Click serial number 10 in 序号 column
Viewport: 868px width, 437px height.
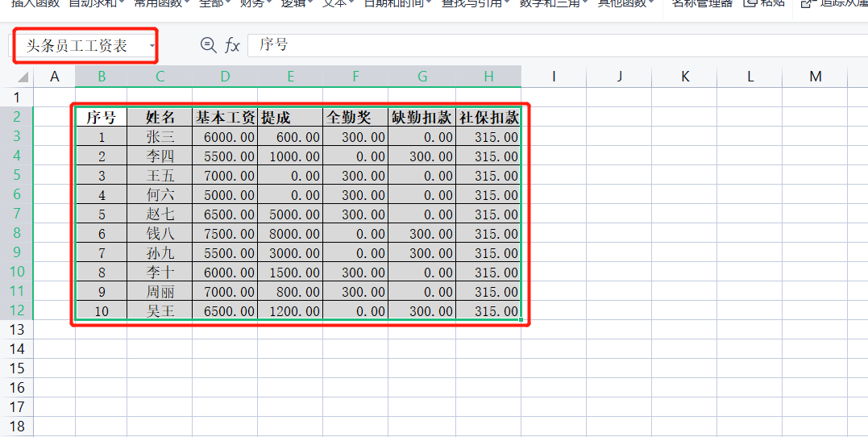coord(102,310)
